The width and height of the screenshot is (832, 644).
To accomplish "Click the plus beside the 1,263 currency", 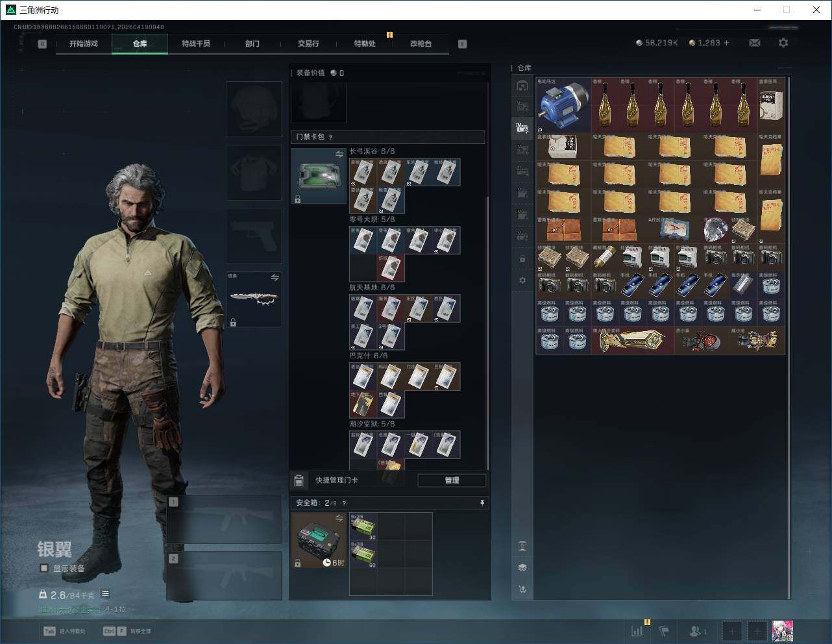I will 726,43.
